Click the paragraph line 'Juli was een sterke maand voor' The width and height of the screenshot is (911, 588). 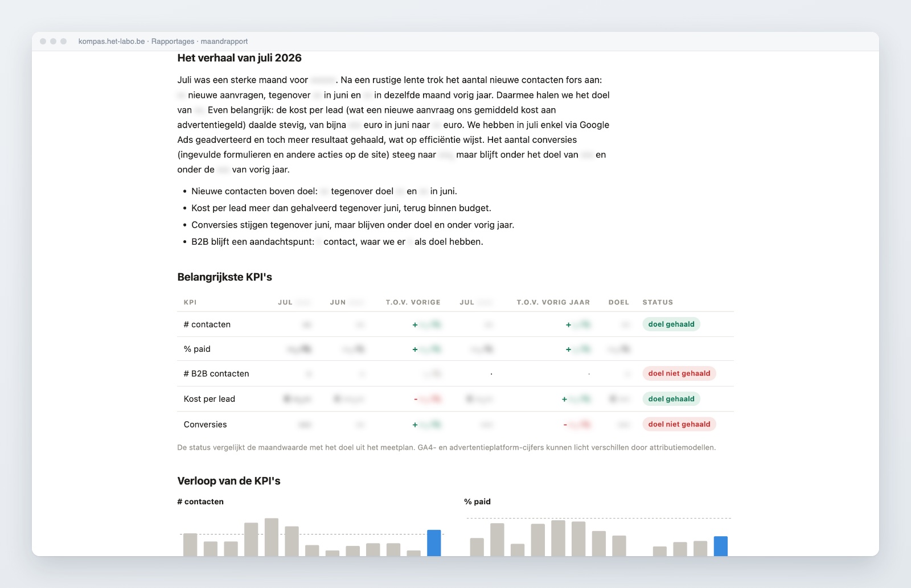(x=389, y=80)
